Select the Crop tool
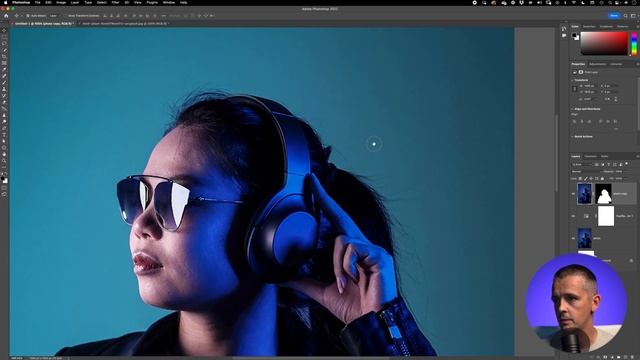 [x=4, y=56]
